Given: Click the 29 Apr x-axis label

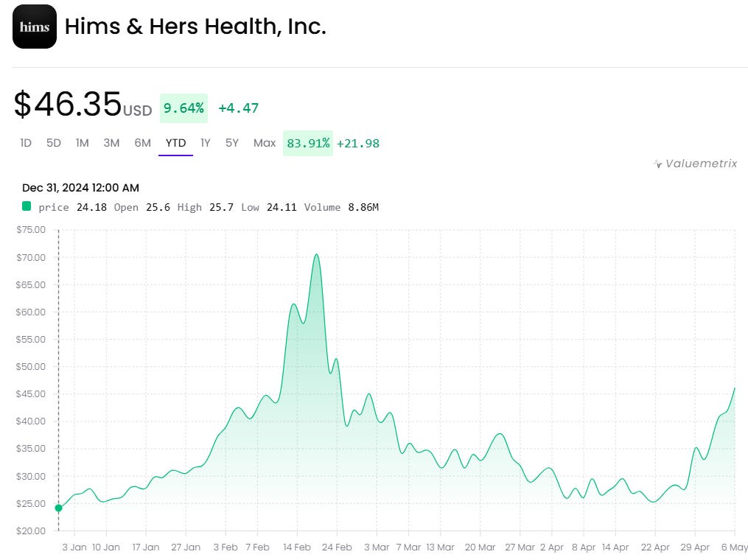Looking at the screenshot, I should (x=695, y=547).
